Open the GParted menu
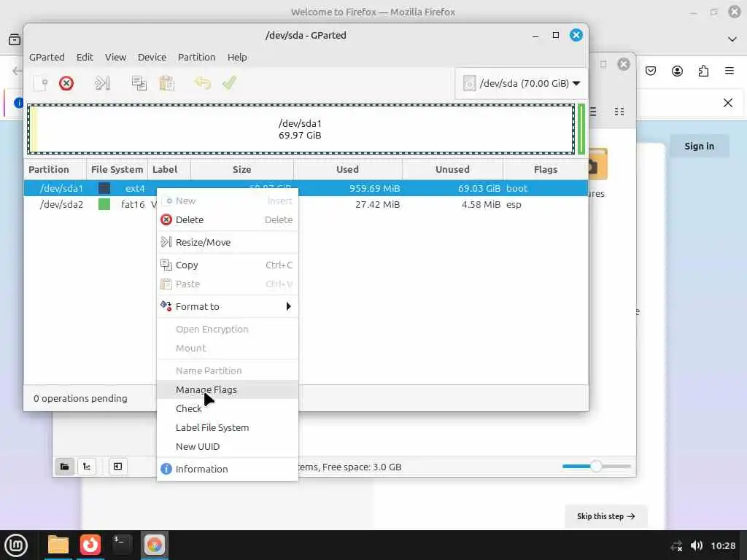This screenshot has height=560, width=747. 47,57
